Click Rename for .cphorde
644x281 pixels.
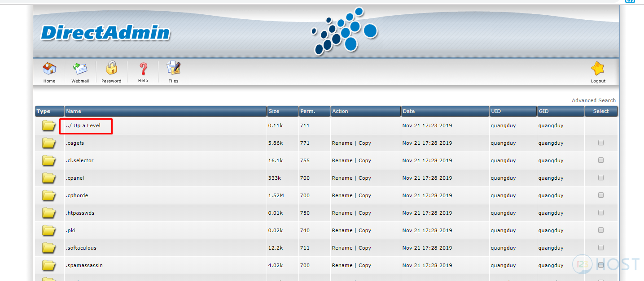point(342,196)
